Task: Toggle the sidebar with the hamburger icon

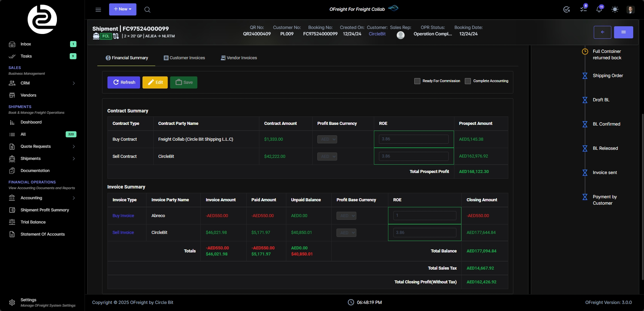Action: pos(98,9)
